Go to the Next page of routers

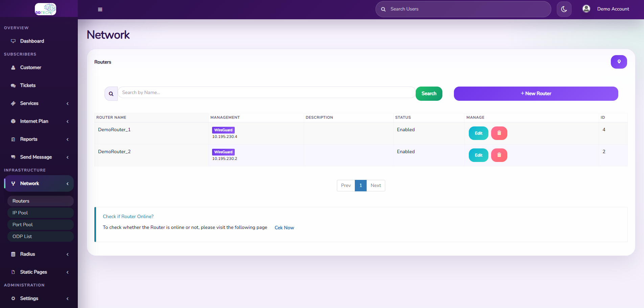pyautogui.click(x=375, y=185)
